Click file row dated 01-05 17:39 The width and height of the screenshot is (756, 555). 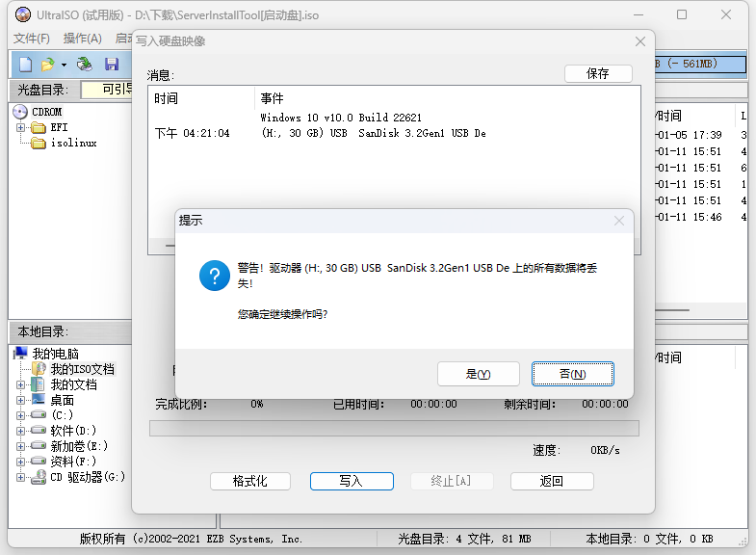tap(700, 135)
